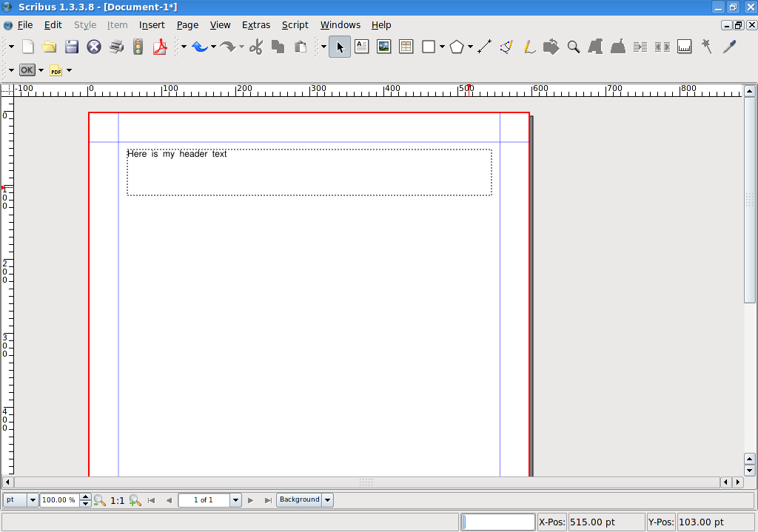This screenshot has width=758, height=532.
Task: Select the Insert Table tool
Action: [406, 47]
